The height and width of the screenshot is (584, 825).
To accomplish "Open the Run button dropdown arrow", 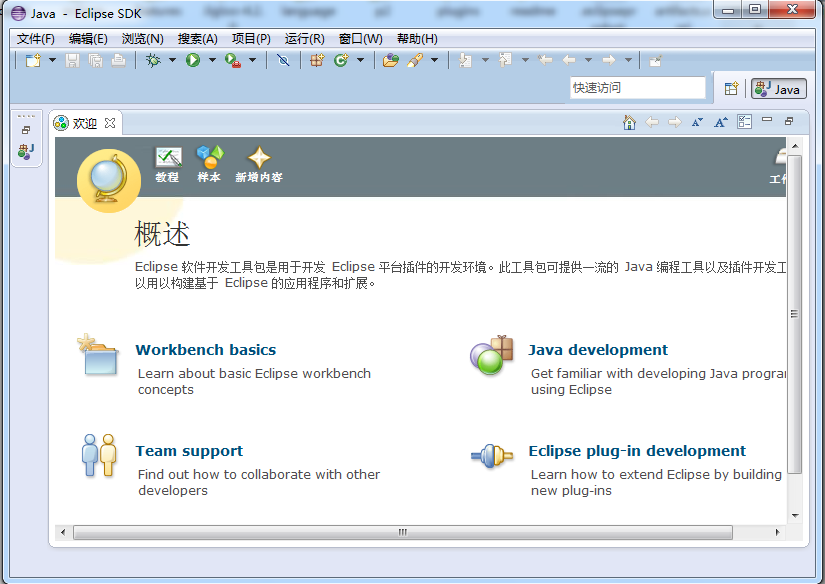I will click(x=210, y=61).
